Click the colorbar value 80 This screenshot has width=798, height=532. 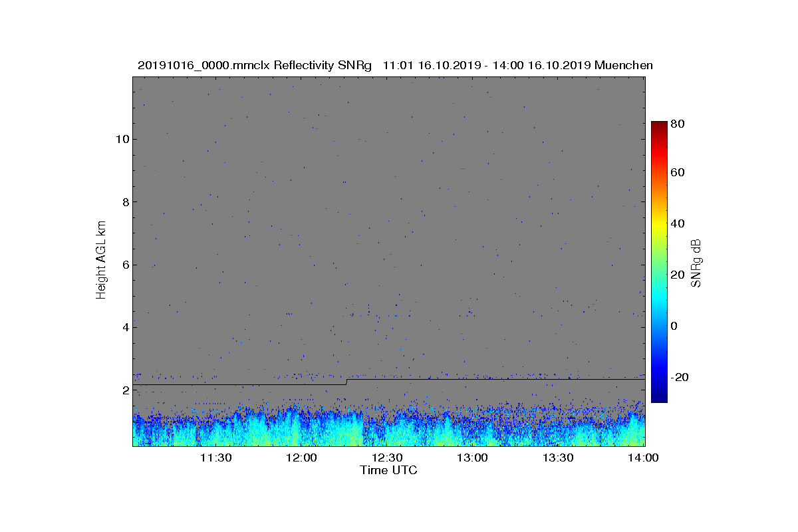678,124
